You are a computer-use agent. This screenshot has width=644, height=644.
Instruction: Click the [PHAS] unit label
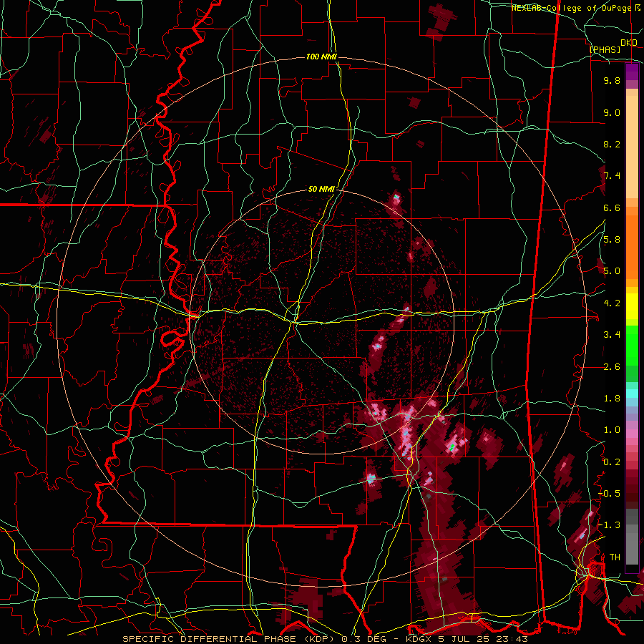[605, 49]
